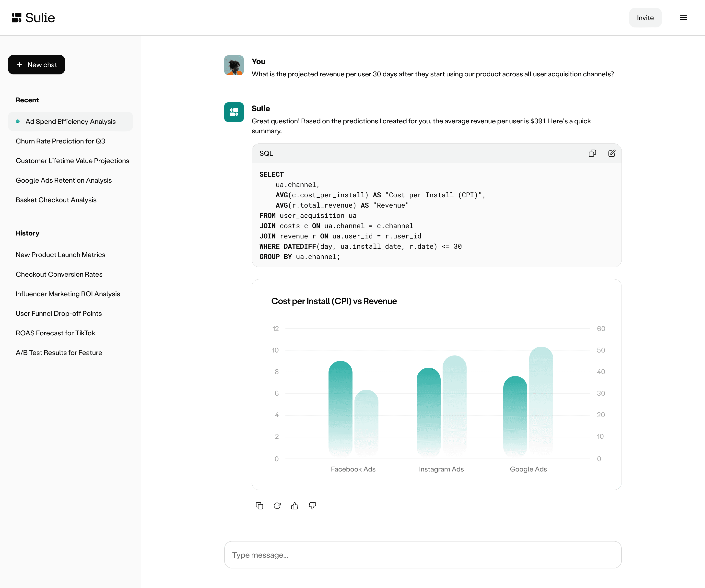Regenerate the response

[x=277, y=506]
